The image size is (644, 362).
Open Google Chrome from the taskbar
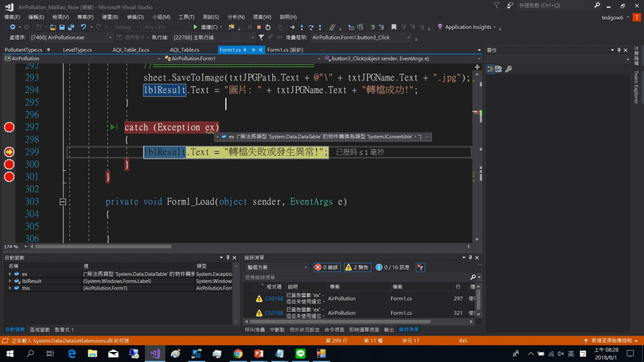238,353
